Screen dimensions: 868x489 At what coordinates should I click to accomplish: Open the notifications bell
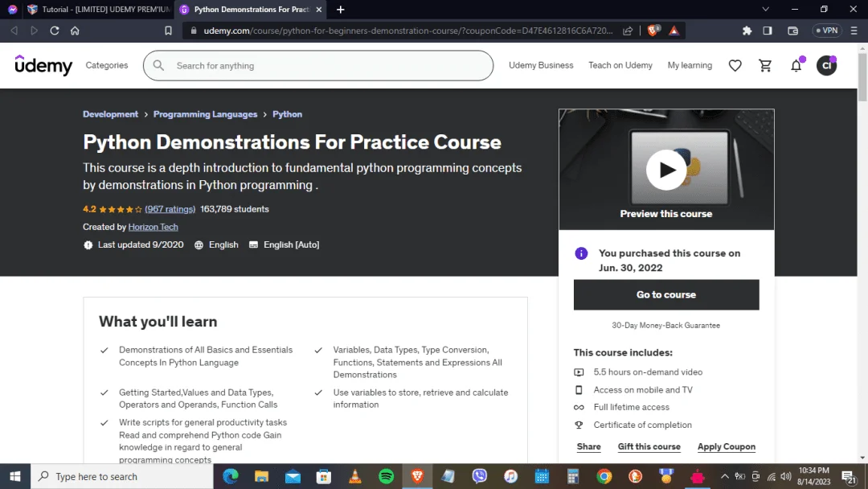click(x=796, y=65)
